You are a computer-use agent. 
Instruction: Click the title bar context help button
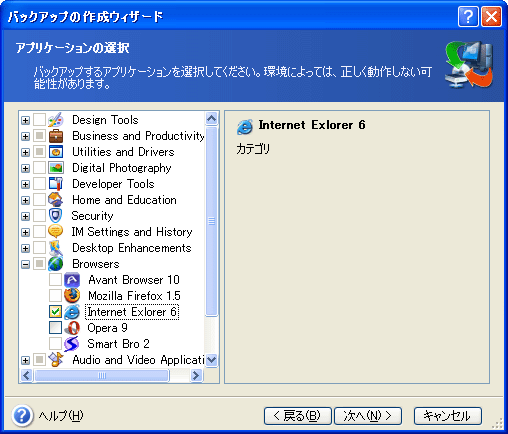(468, 17)
